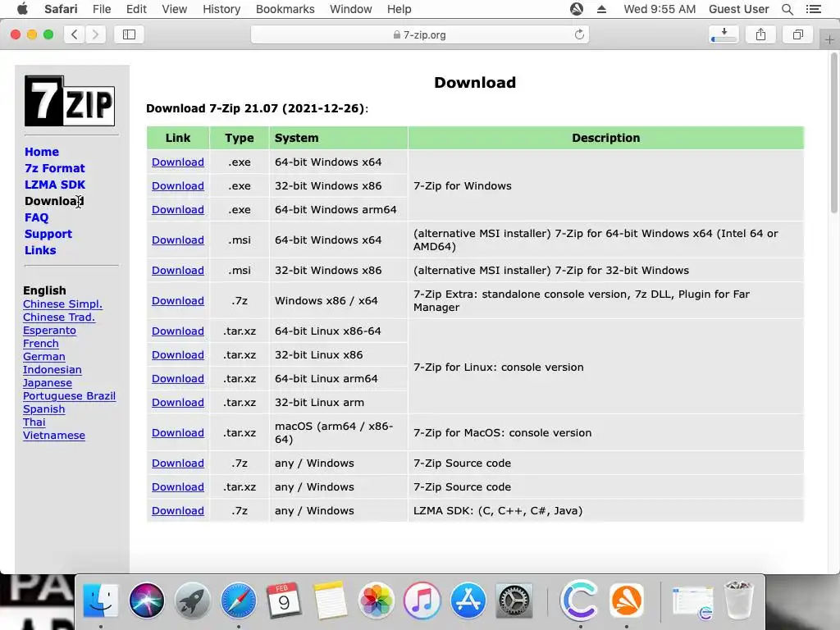Switch language to Esperanto

49,330
